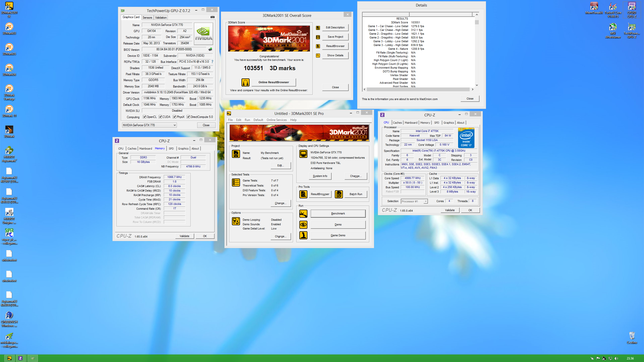Click the Online ResultBrowser button
644x362 pixels.
274,82
